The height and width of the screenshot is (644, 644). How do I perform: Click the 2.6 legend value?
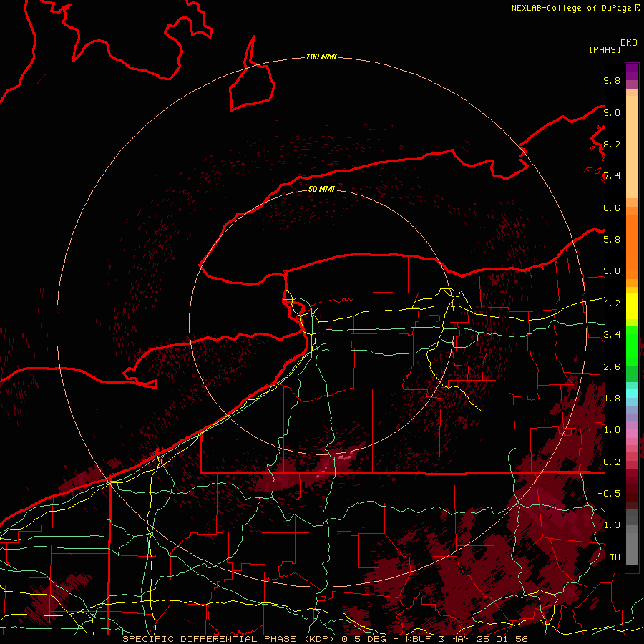click(x=612, y=366)
